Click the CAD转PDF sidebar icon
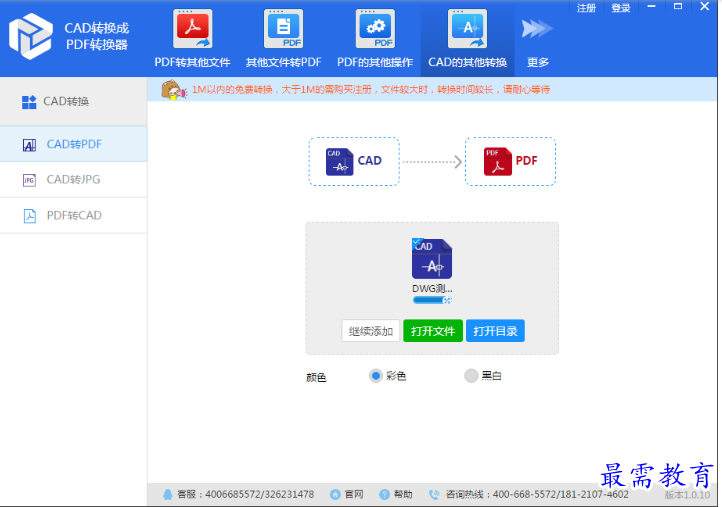Image resolution: width=722 pixels, height=507 pixels. pos(29,145)
